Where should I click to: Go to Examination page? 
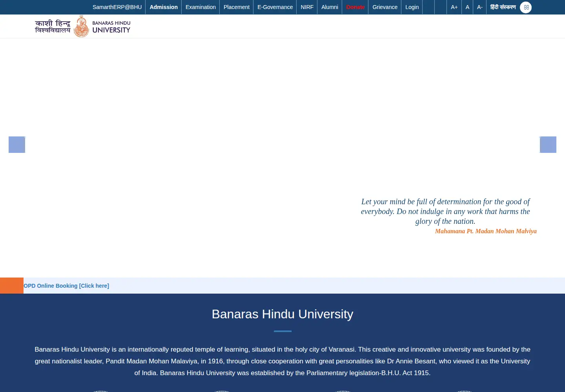200,7
